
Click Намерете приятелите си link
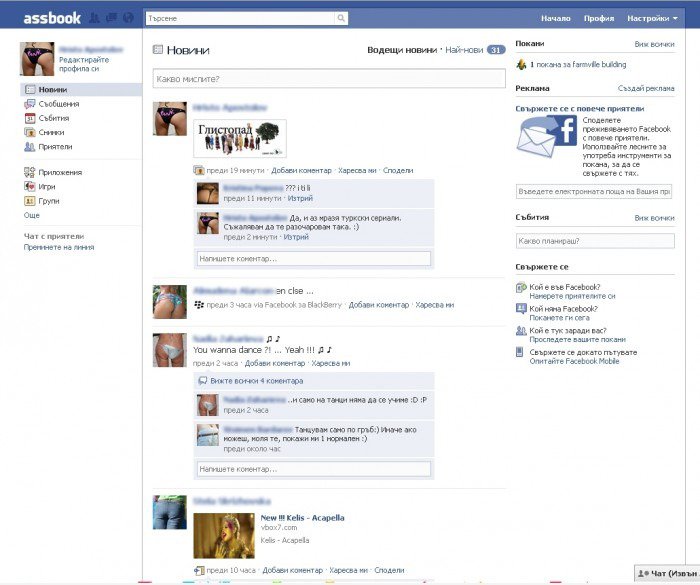point(572,296)
